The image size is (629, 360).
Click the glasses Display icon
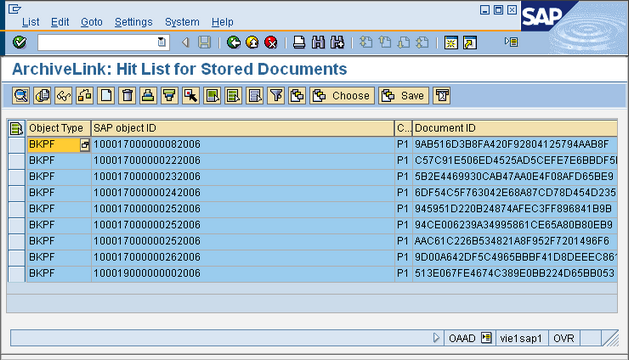63,96
